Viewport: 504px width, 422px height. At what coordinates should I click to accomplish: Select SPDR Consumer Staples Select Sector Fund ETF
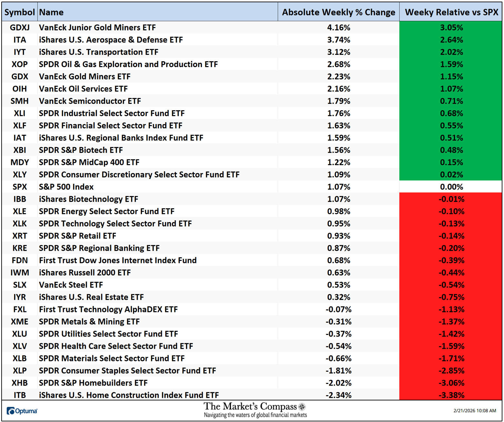[127, 370]
